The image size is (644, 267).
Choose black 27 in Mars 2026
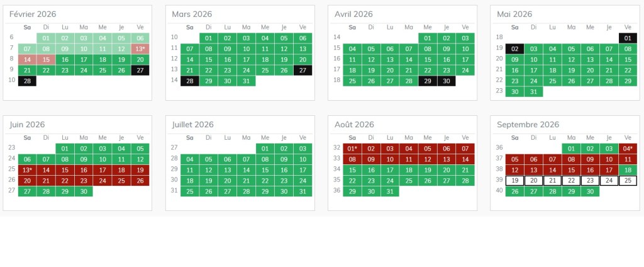(x=303, y=70)
